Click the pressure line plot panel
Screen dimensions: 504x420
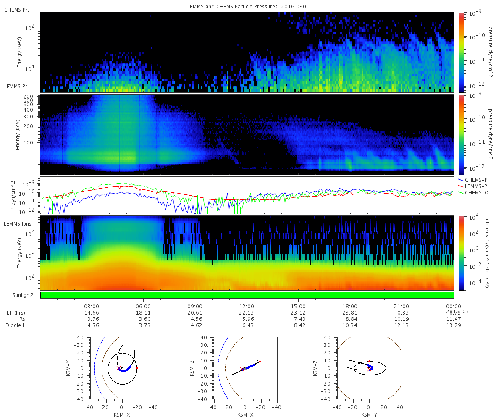(247, 195)
